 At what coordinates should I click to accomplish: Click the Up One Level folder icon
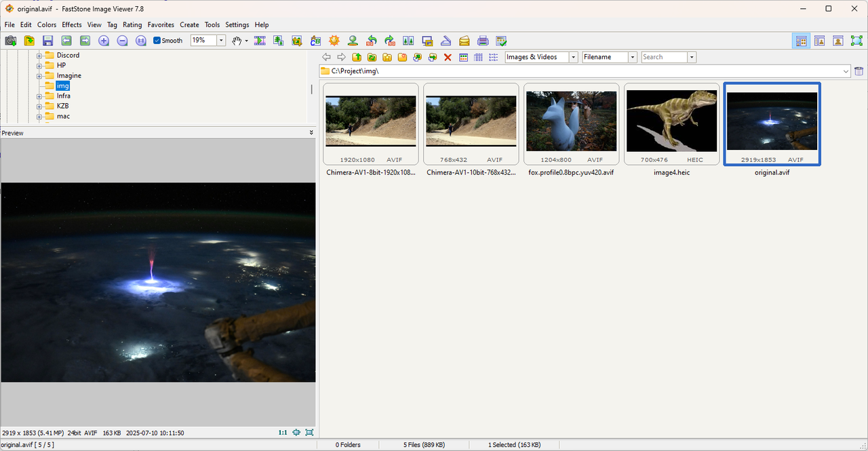[357, 58]
